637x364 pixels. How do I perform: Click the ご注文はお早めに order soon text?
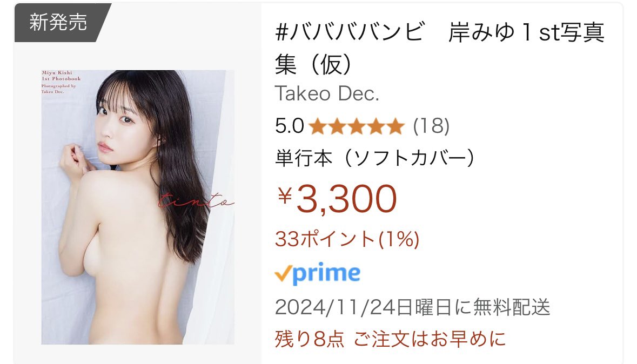(x=430, y=339)
